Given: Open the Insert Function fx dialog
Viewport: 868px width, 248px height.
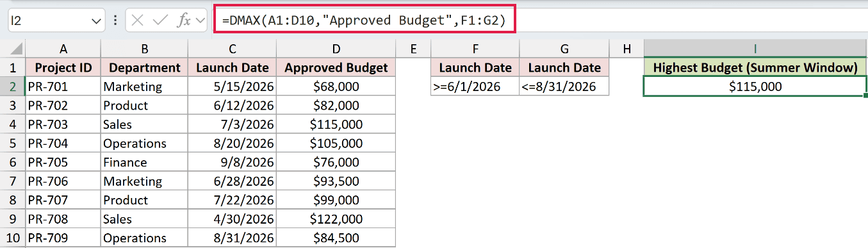Looking at the screenshot, I should tap(183, 21).
